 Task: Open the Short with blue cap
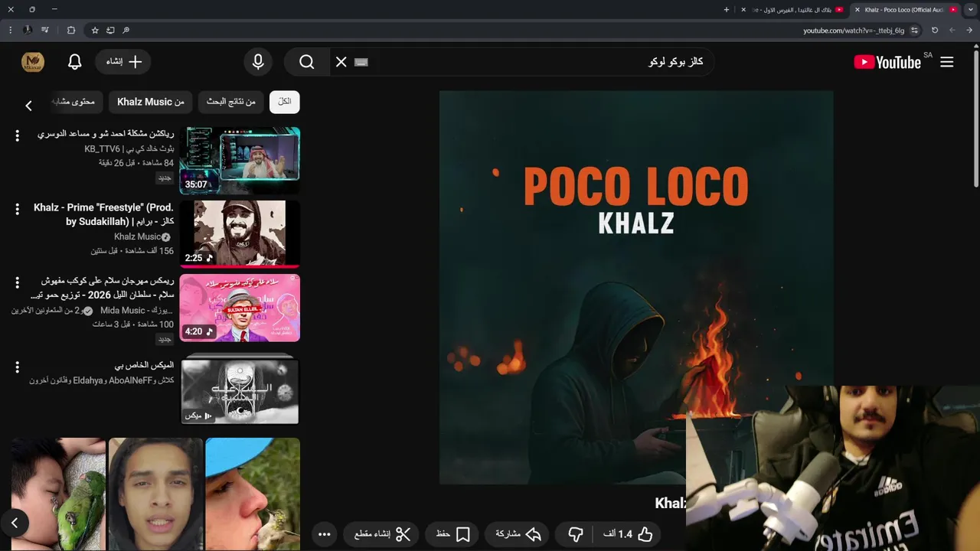(x=253, y=494)
